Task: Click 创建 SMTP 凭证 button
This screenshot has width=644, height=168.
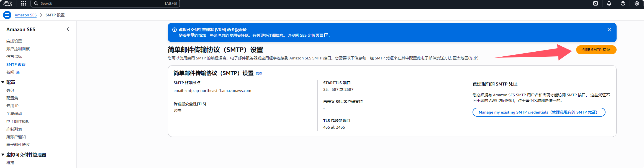Action: click(x=596, y=50)
